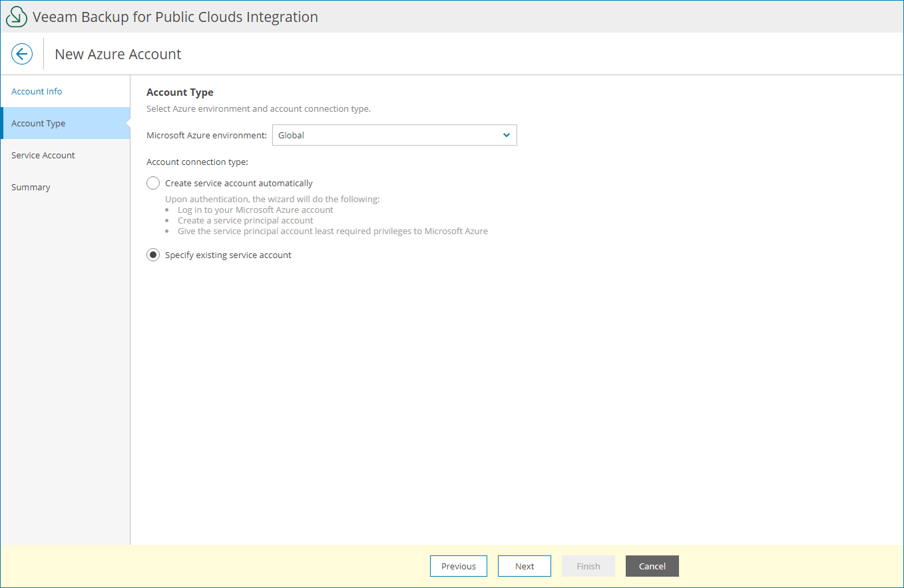Click the Veeam cloud logo icon
The image size is (904, 588).
pos(17,17)
